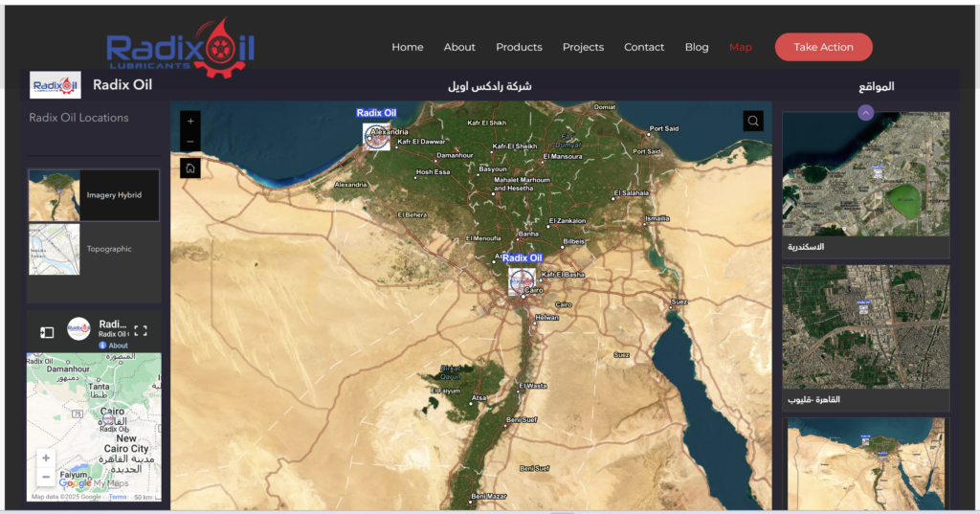Click the Radix Oil pin on Google mini map Cairo
This screenshot has width=980, height=514.
(x=109, y=421)
